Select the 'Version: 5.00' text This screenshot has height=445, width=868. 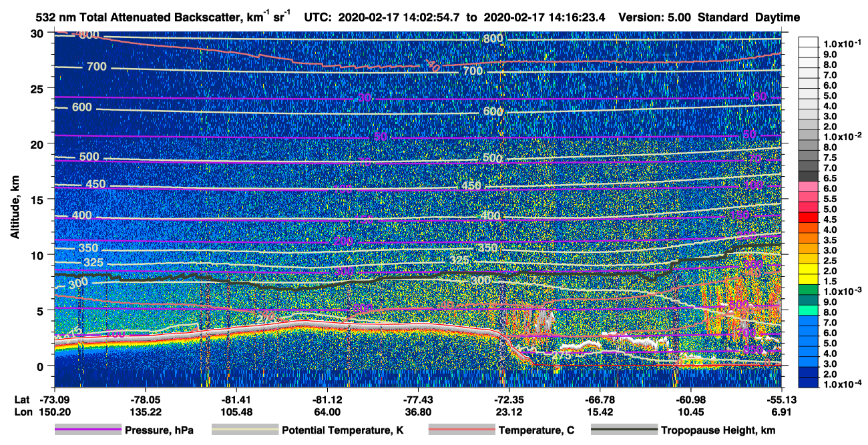(x=655, y=17)
